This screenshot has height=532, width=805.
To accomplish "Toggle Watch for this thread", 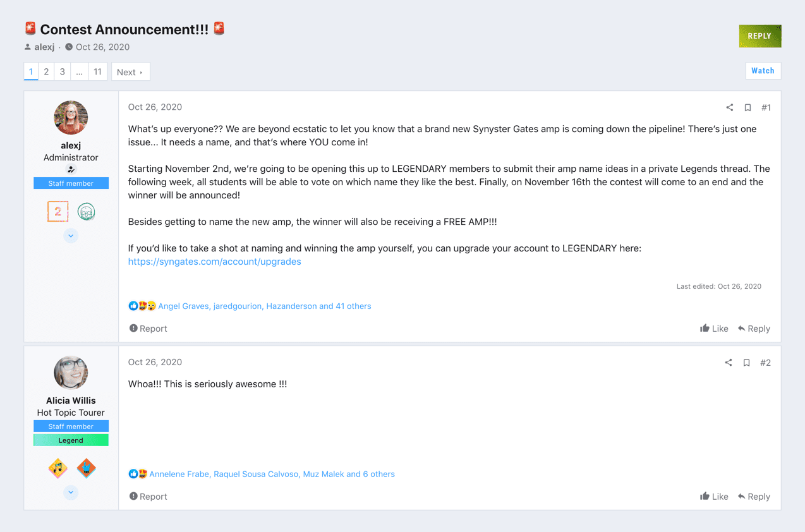I will click(x=763, y=71).
